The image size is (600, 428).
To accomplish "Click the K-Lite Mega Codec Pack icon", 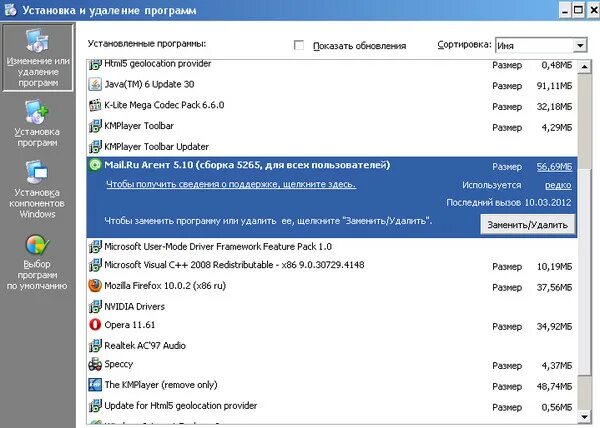I will pos(95,105).
